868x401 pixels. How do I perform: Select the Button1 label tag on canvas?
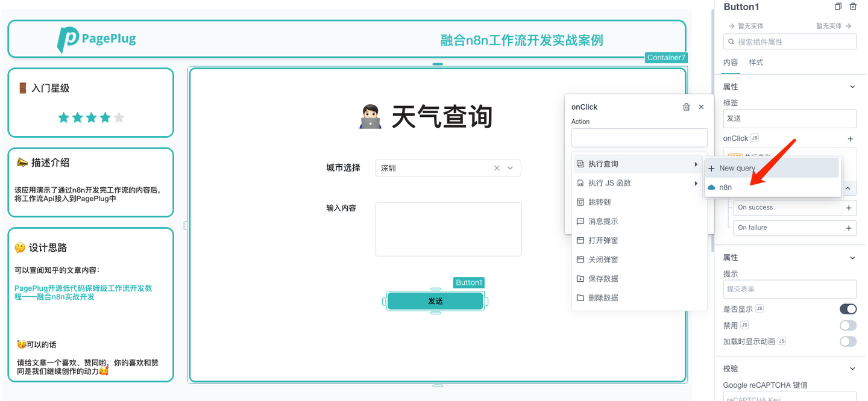click(x=469, y=282)
